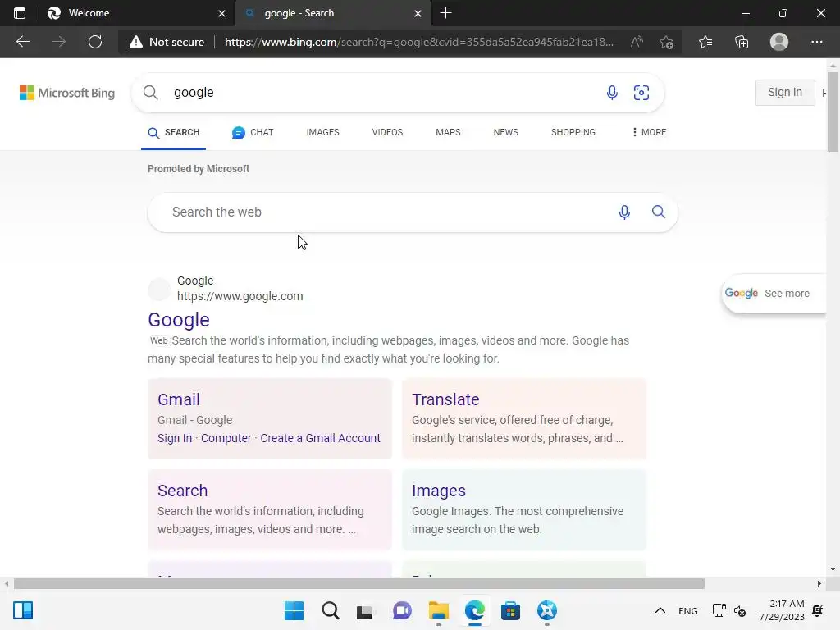Open the Translate sitelink
The image size is (840, 630).
pyautogui.click(x=445, y=399)
